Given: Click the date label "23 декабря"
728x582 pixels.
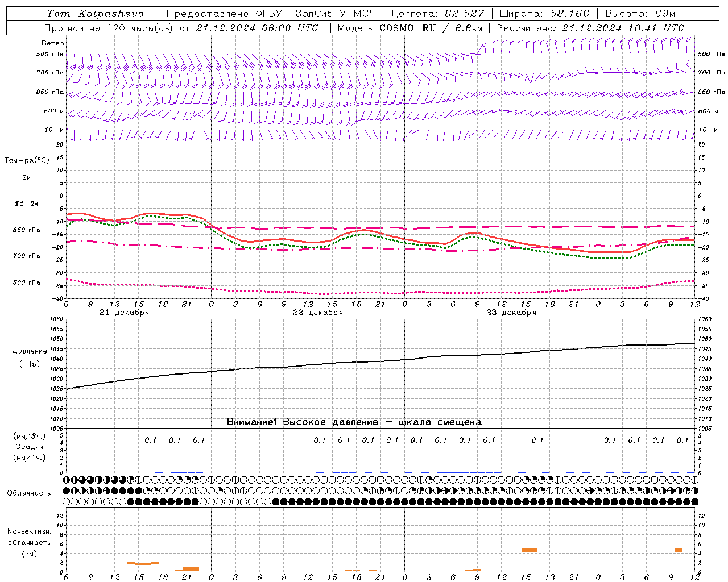Looking at the screenshot, I should [x=511, y=313].
